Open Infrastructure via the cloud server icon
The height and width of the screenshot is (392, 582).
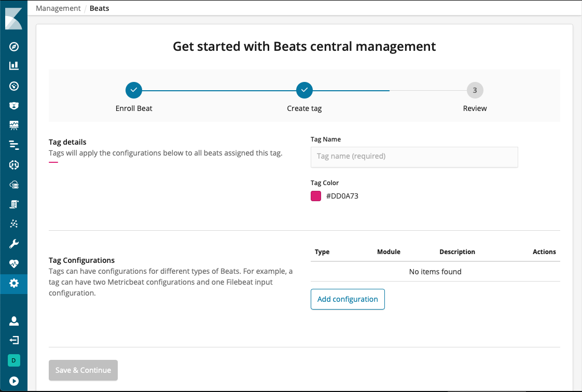coord(13,185)
